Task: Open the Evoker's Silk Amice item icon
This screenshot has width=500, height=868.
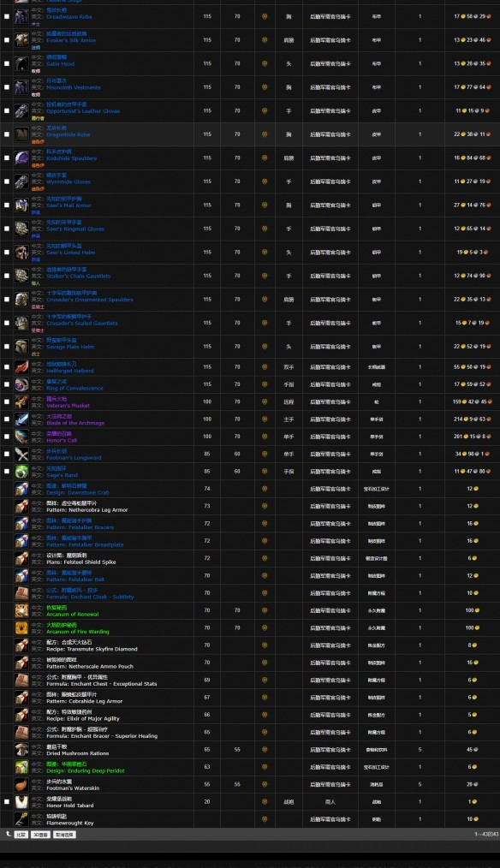Action: coord(21,40)
